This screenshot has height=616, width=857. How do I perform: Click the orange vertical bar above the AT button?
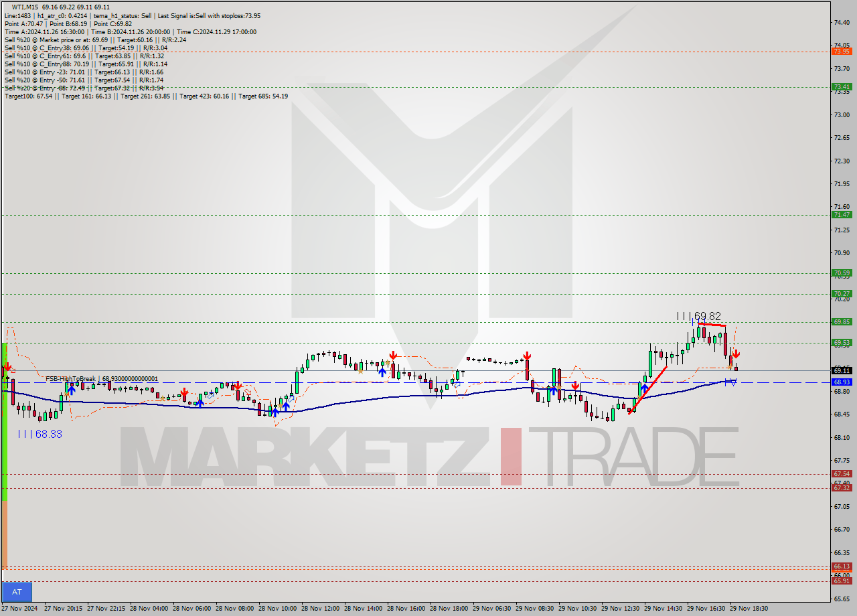(x=4, y=536)
